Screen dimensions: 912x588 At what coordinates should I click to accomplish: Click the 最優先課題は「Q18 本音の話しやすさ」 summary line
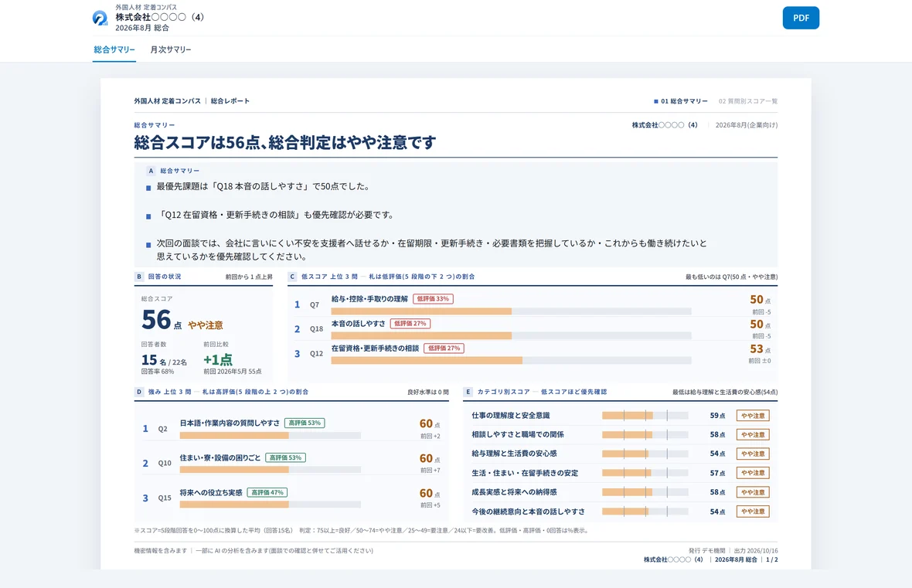coord(263,187)
